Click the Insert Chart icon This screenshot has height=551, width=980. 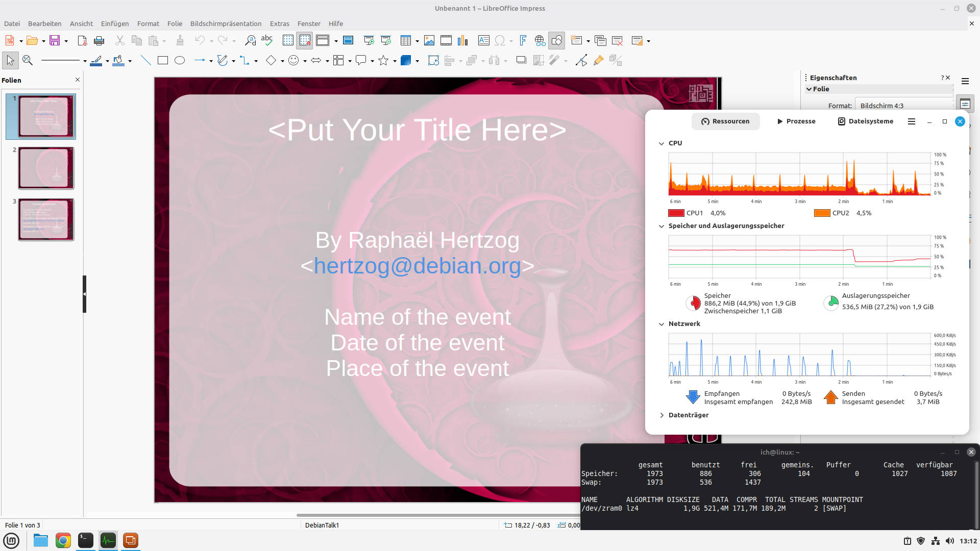click(x=463, y=41)
